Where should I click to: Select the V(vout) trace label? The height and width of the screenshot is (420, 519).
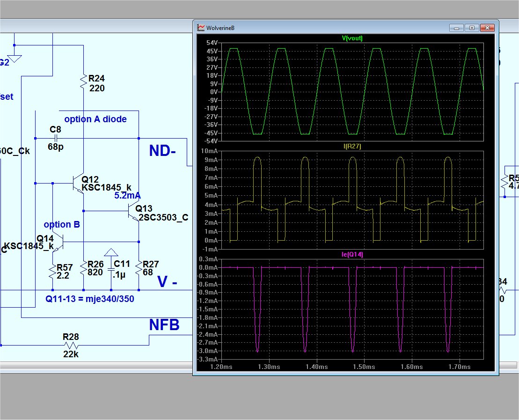[x=352, y=38]
